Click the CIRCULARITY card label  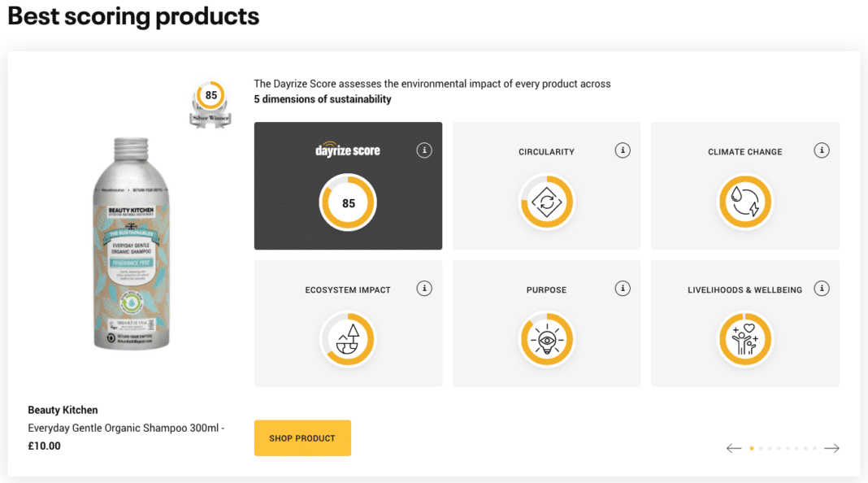[x=546, y=152]
